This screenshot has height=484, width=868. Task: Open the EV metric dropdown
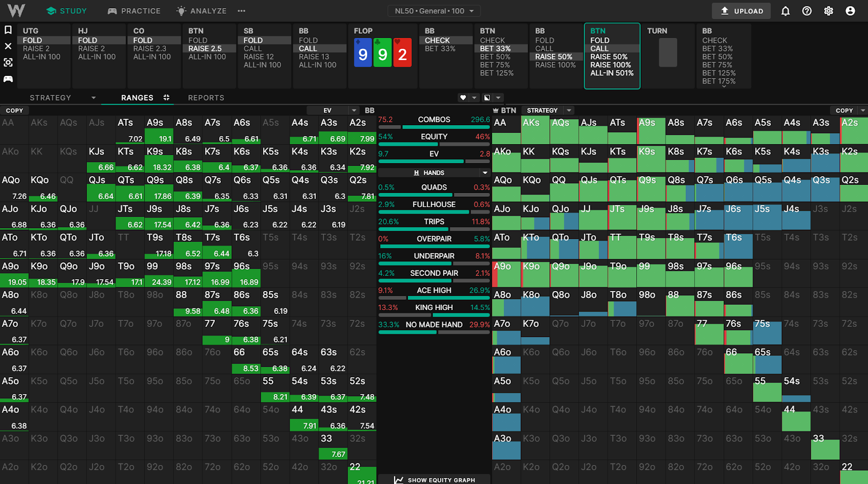tap(333, 111)
